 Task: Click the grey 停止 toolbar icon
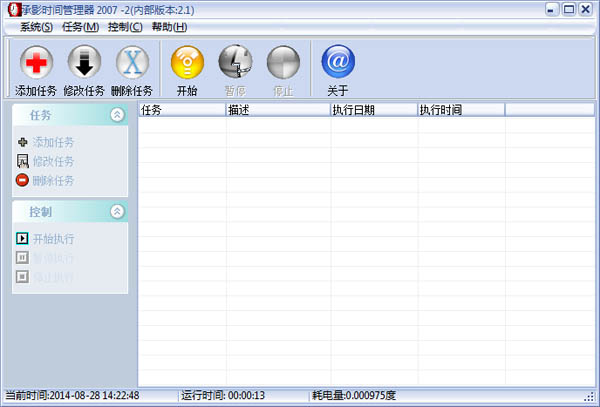click(283, 62)
